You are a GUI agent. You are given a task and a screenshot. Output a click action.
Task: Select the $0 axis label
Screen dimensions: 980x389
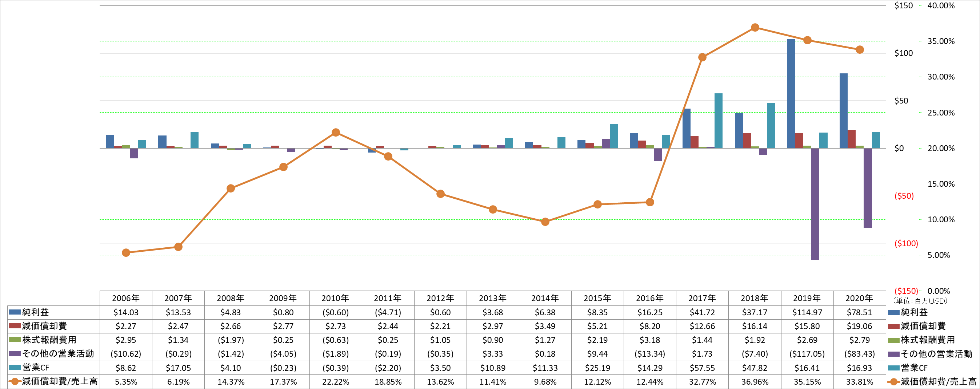[x=899, y=149]
